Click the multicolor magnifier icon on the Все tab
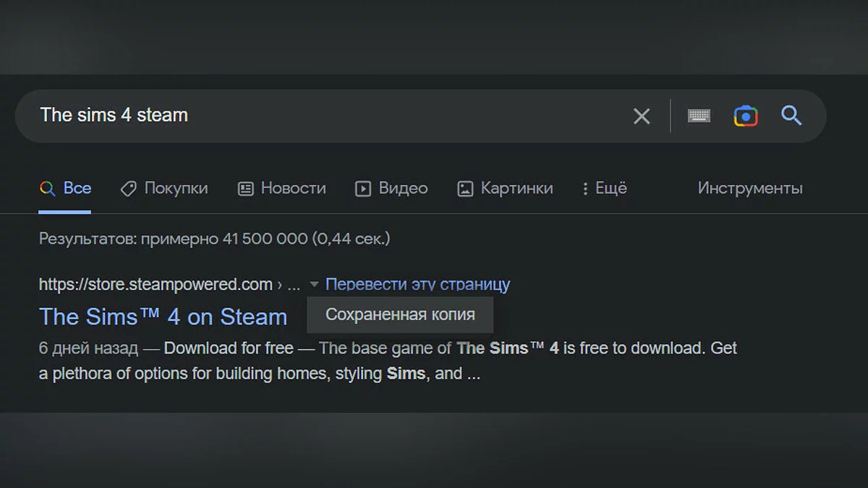The height and width of the screenshot is (488, 868). pyautogui.click(x=48, y=189)
